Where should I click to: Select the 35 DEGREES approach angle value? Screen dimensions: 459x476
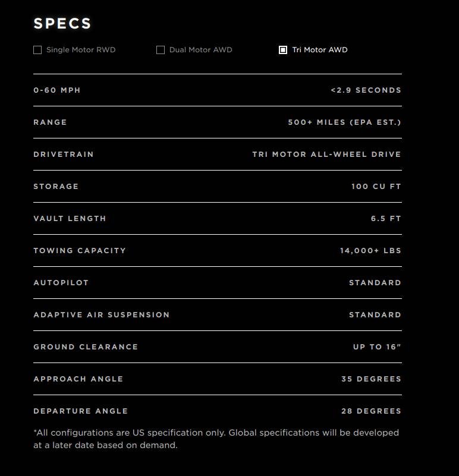pos(371,379)
